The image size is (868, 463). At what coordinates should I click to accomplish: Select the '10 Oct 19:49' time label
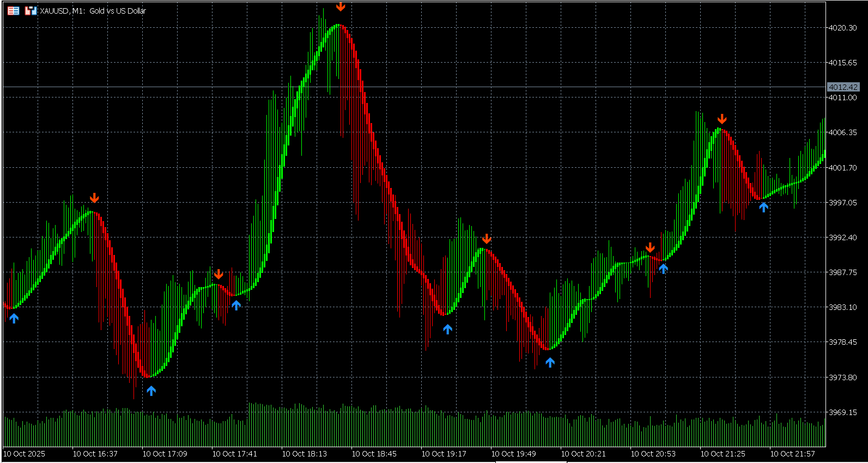pos(514,454)
